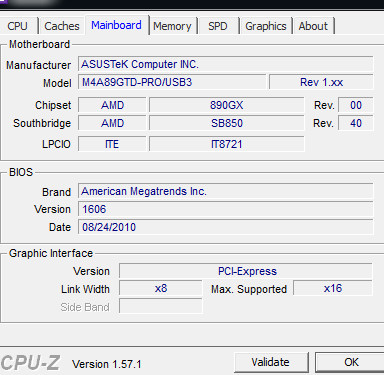
Task: Click the Max. Supported label
Action: 249,289
